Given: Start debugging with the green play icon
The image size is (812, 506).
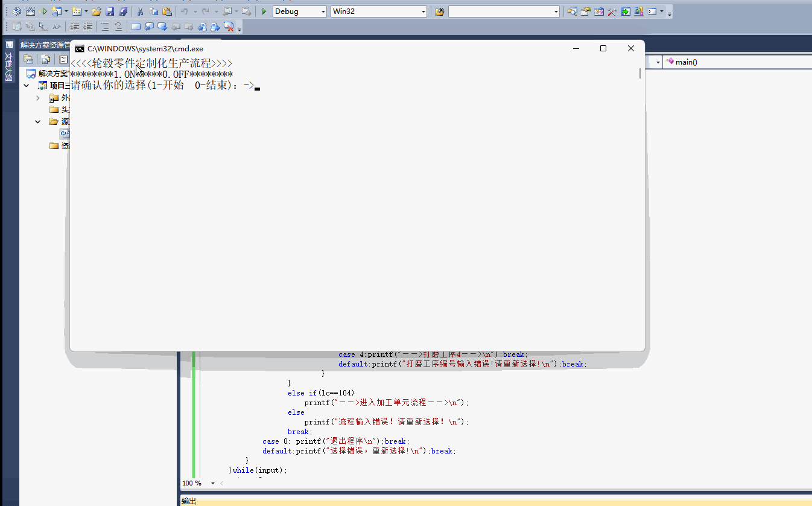Looking at the screenshot, I should [264, 11].
